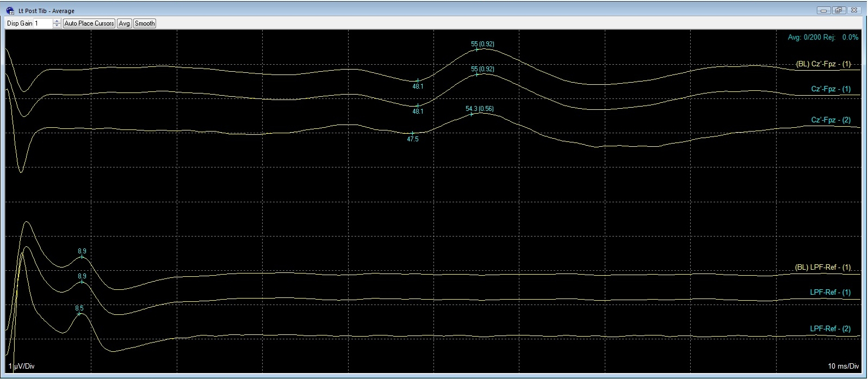This screenshot has width=868, height=379.
Task: Click the 8.5 cursor on the LPF-Ref trace
Action: click(79, 314)
